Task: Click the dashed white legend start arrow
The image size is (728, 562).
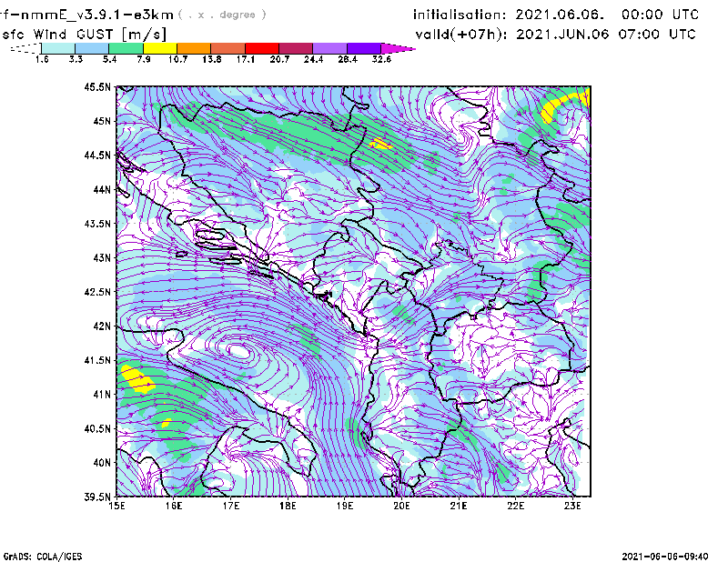Action: point(25,48)
